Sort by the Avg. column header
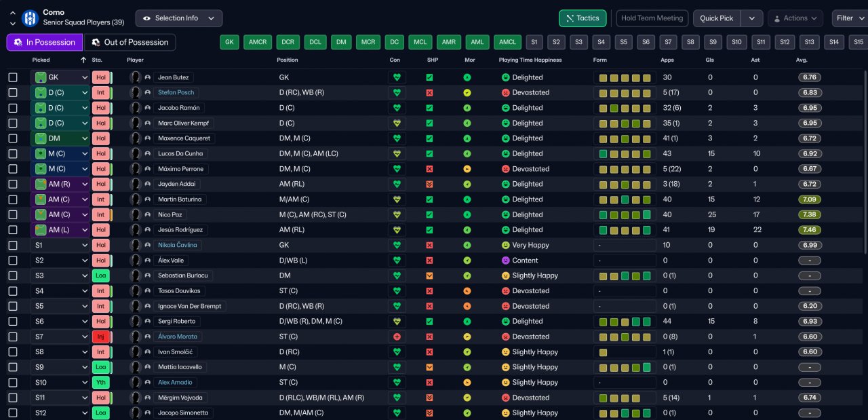 pyautogui.click(x=802, y=60)
